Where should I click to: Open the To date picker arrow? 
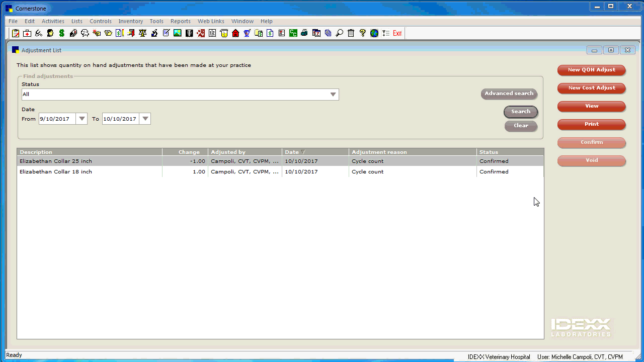(x=145, y=119)
